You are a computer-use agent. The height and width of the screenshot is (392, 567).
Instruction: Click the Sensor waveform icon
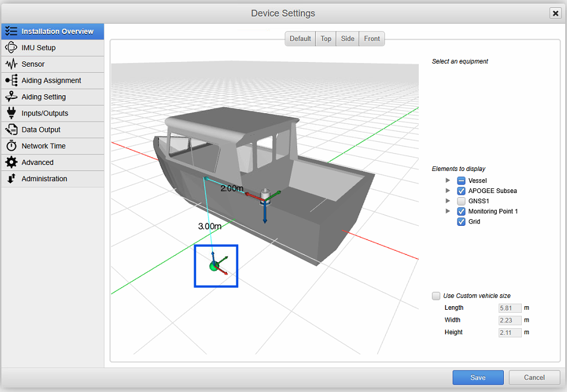point(11,64)
